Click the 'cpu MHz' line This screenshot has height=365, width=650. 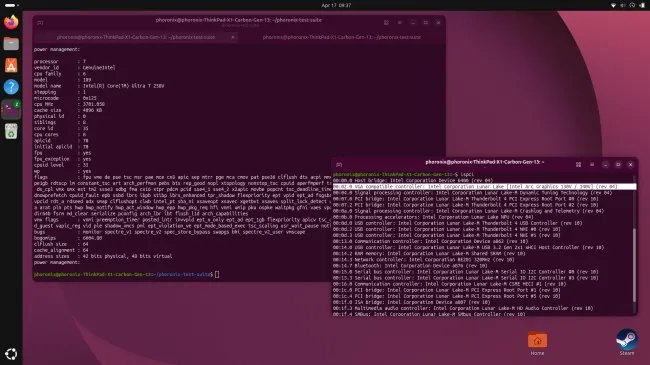69,104
